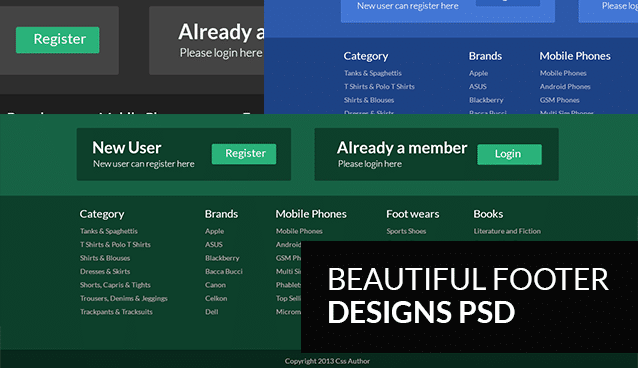This screenshot has height=368, width=638.
Task: Open the Shorts, Capris & Tights link
Action: click(x=115, y=285)
